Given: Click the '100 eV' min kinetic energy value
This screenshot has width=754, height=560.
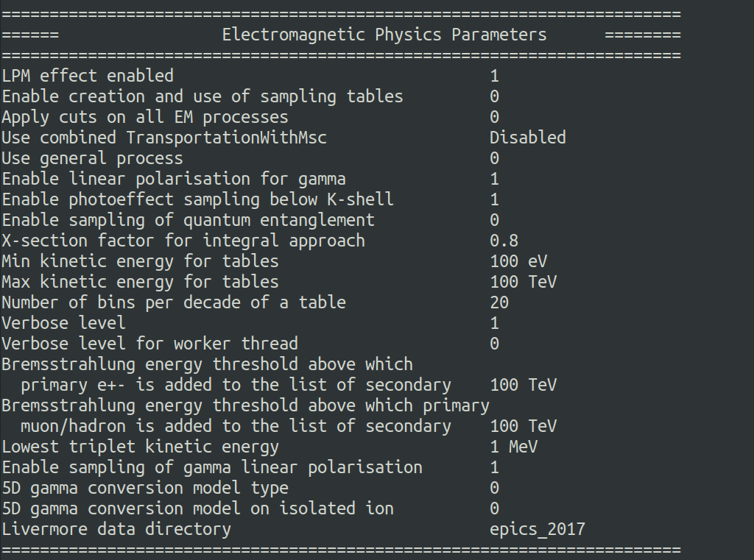Looking at the screenshot, I should click(x=518, y=261).
